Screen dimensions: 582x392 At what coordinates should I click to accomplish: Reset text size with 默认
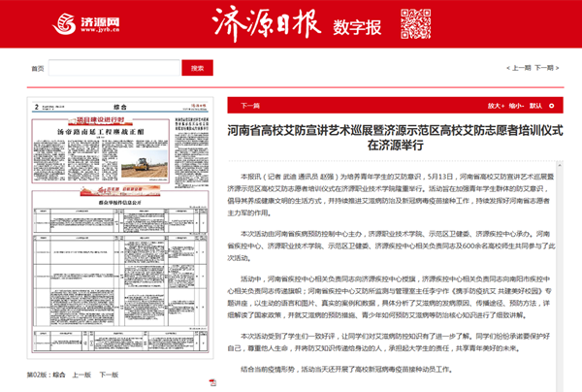click(x=535, y=106)
